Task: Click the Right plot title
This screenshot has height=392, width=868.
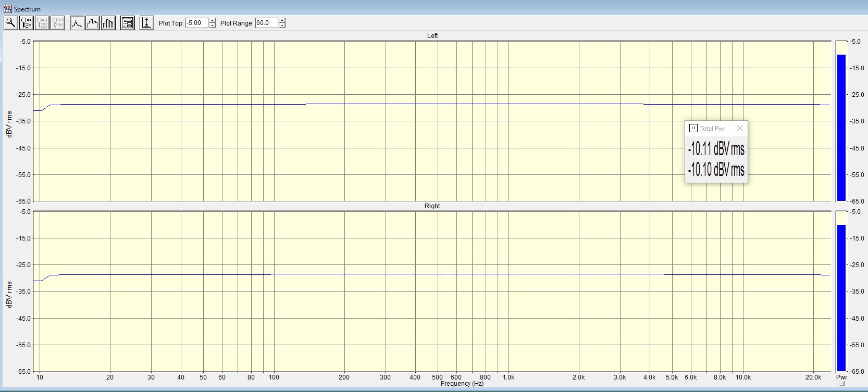Action: 432,206
